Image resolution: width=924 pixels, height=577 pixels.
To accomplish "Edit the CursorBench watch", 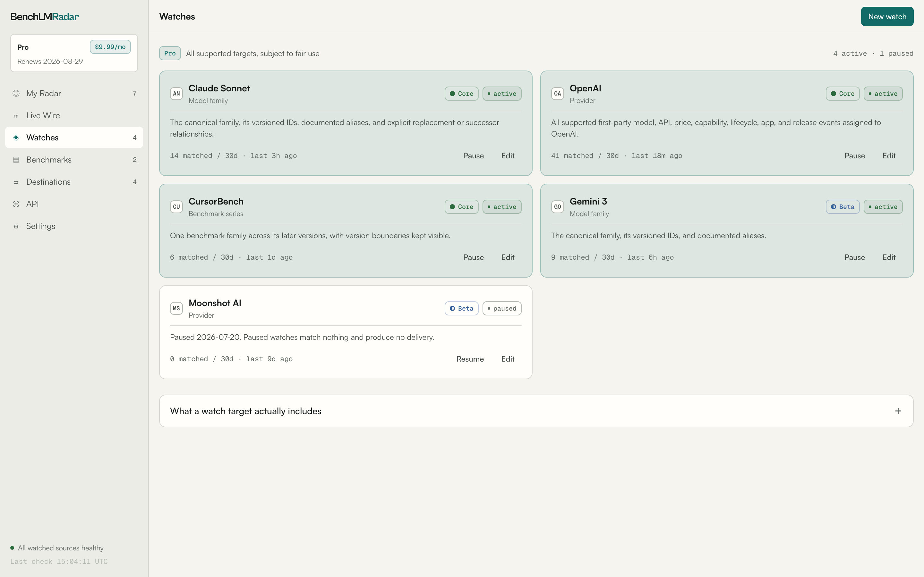I will click(508, 258).
